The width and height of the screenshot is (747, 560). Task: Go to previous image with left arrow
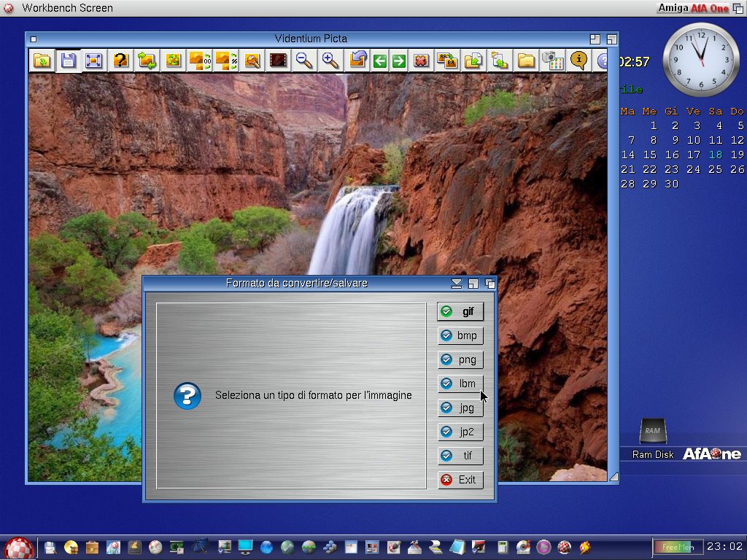[x=379, y=61]
